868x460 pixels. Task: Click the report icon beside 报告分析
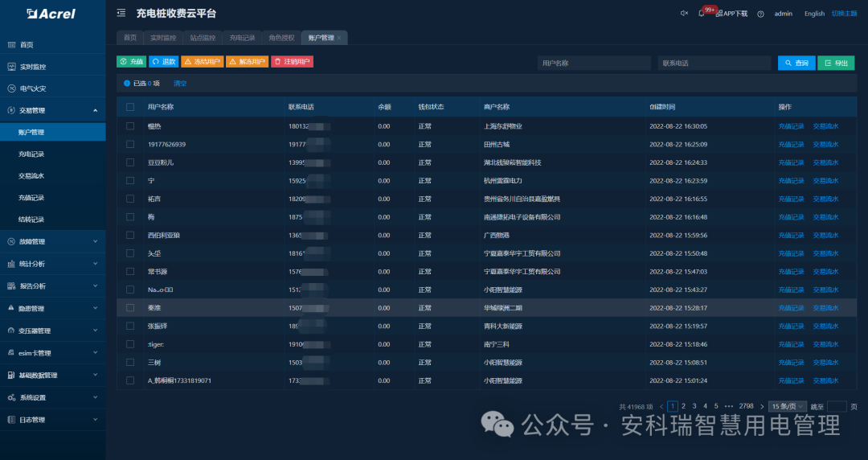(11, 286)
